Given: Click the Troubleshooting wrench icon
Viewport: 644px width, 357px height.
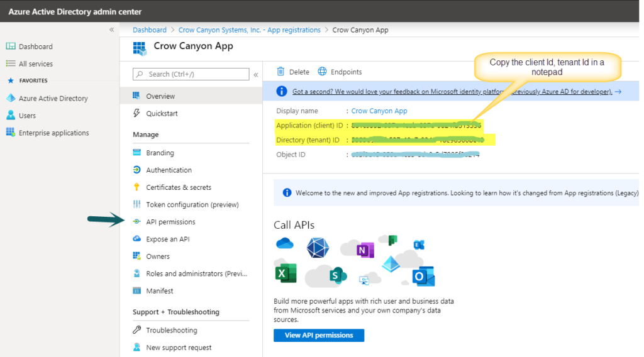Looking at the screenshot, I should coord(136,329).
